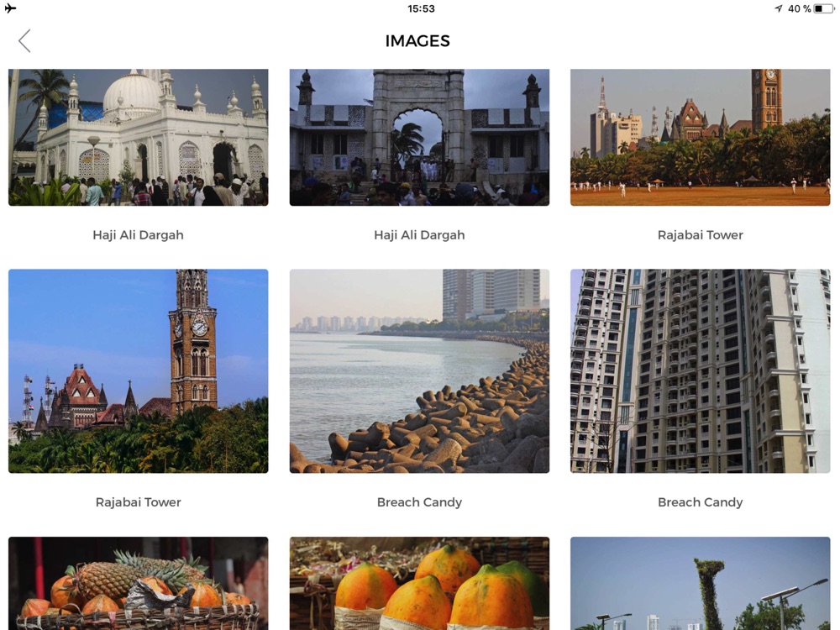Open the giraffe-shaped topiary photo

click(x=701, y=584)
